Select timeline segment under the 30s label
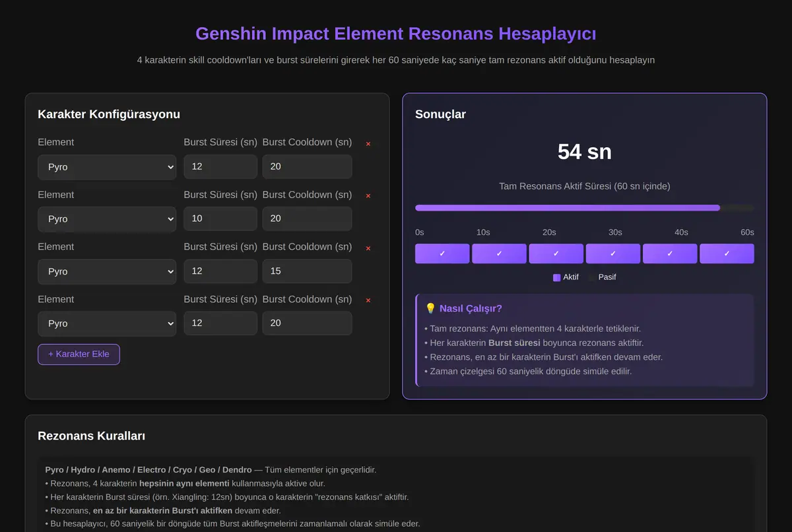The image size is (792, 532). (x=613, y=253)
